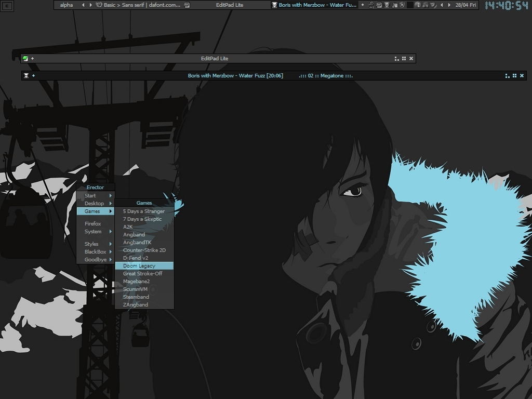Screen dimensions: 532x399
Task: Launch AngbandTK from Games menu
Action: pos(144,242)
